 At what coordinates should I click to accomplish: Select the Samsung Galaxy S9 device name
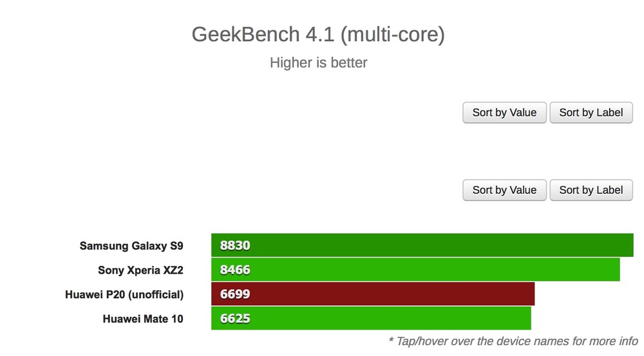point(131,246)
